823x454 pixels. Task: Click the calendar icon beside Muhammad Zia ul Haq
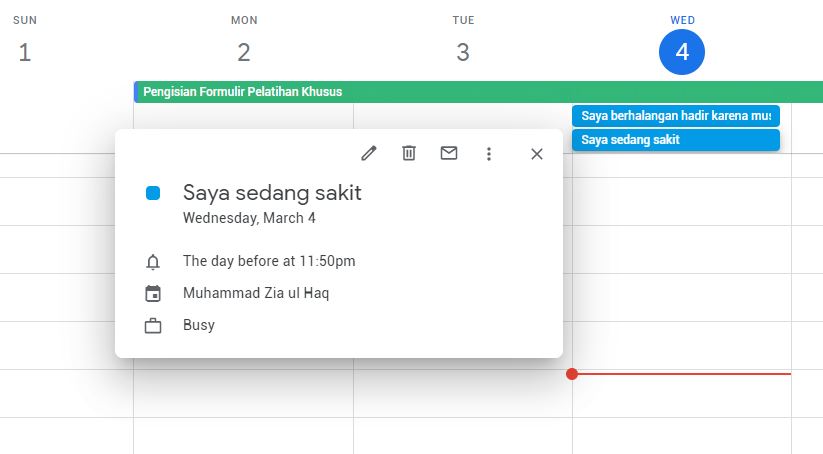153,293
